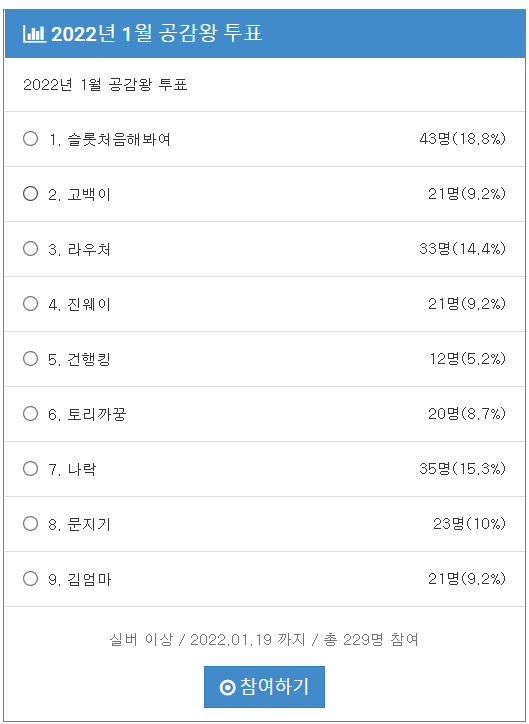Viewport: 529px width, 724px height.
Task: Click the 43명(18.8%) result text
Action: pyautogui.click(x=463, y=139)
